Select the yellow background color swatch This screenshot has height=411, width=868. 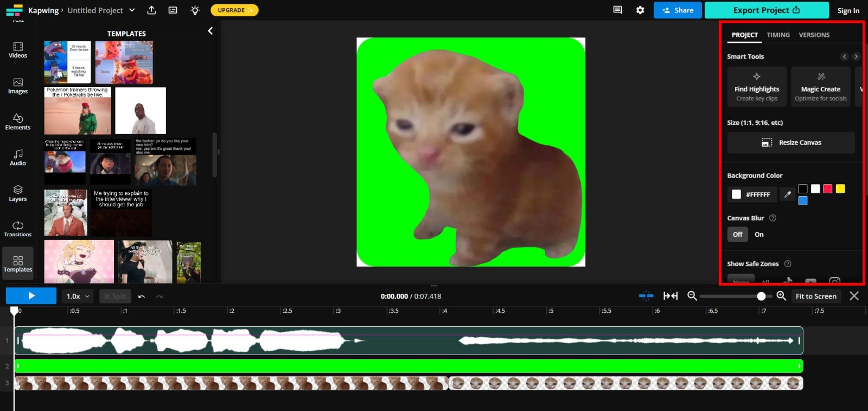[x=840, y=189]
